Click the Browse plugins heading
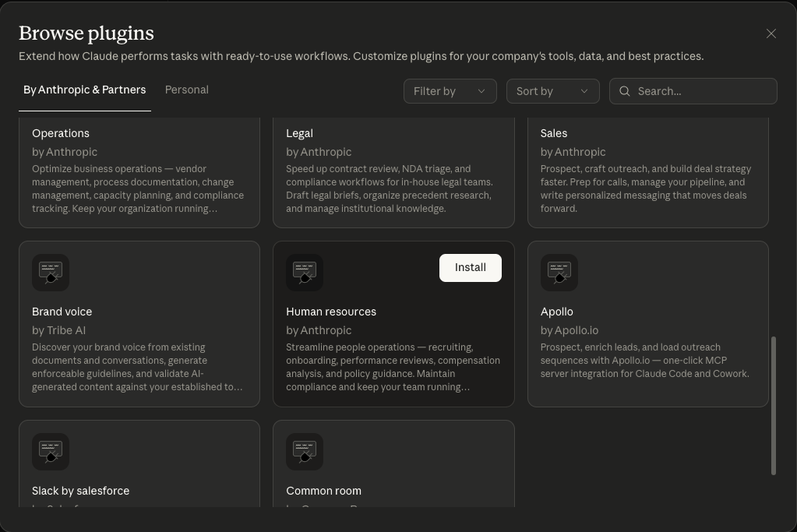The width and height of the screenshot is (797, 532). 86,33
